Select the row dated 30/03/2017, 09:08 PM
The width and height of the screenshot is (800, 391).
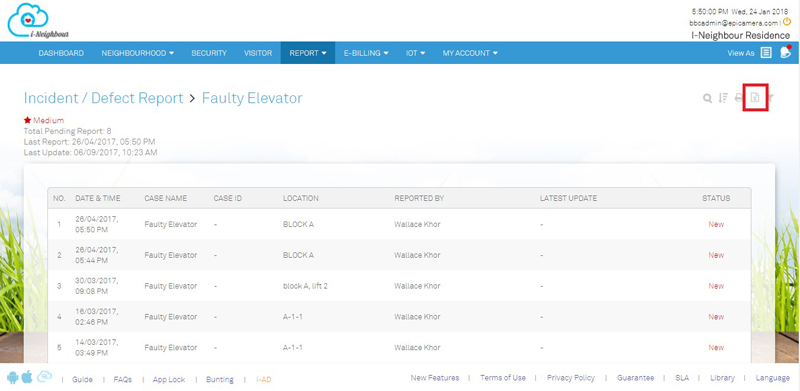tap(399, 286)
